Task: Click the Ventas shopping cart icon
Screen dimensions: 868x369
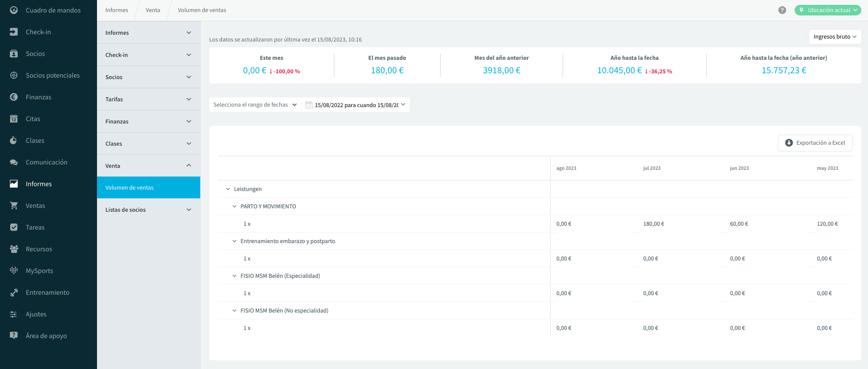Action: coord(14,205)
